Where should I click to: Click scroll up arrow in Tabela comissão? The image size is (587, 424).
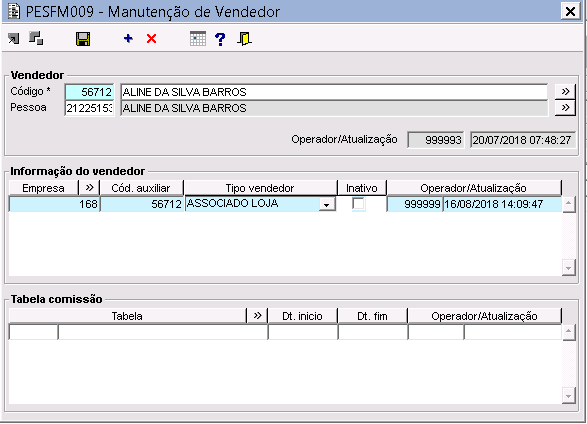click(569, 332)
